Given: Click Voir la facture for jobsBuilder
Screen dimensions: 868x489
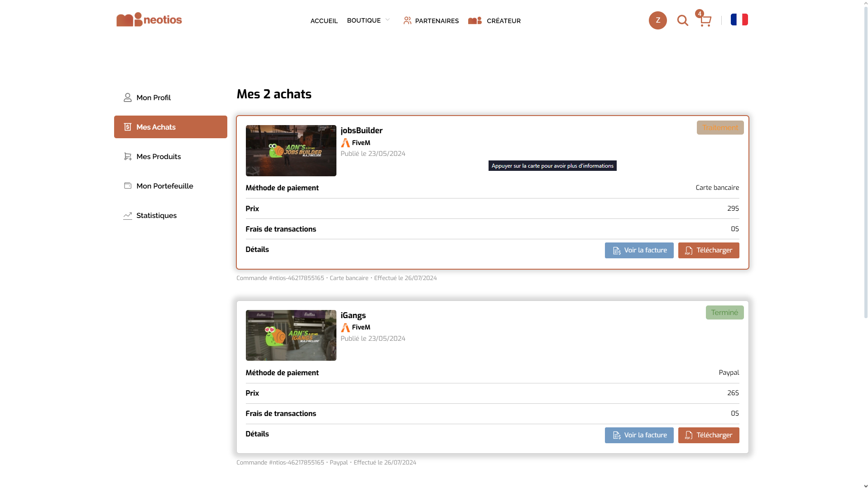Looking at the screenshot, I should [638, 250].
